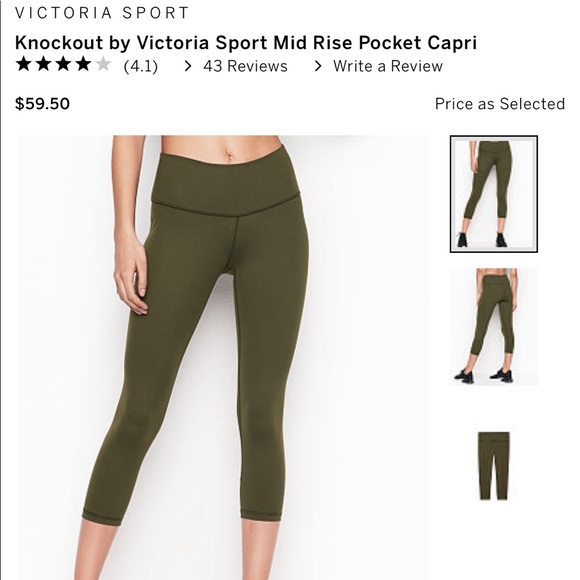
Task: Click the third filled rating star
Action: (x=63, y=64)
